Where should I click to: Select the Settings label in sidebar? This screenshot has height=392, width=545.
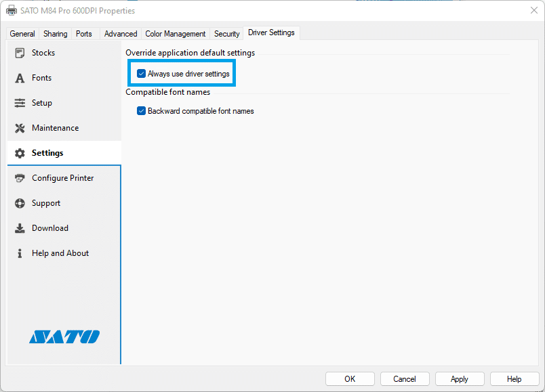tap(47, 153)
